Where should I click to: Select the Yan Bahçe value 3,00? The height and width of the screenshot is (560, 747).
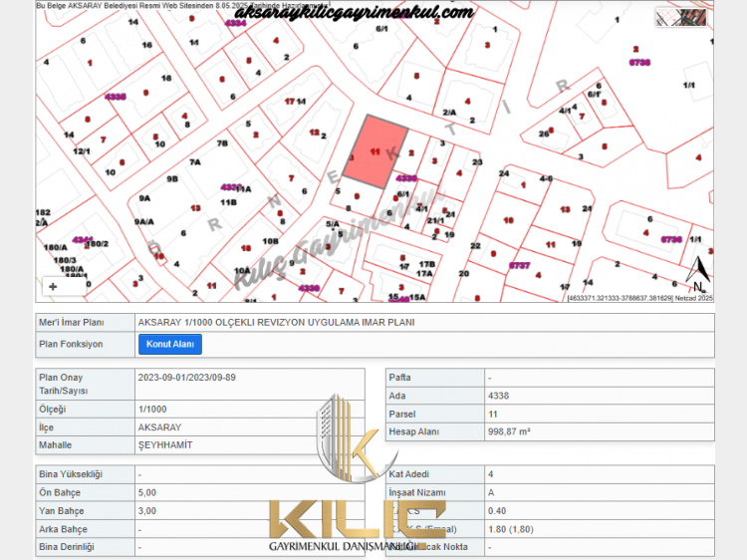click(148, 510)
